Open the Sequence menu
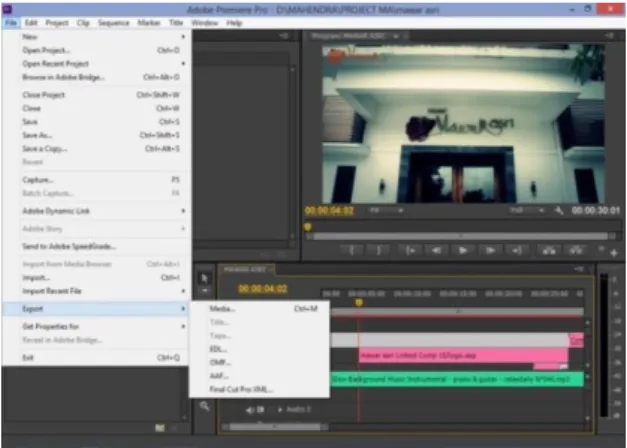The width and height of the screenshot is (627, 448). (x=114, y=23)
